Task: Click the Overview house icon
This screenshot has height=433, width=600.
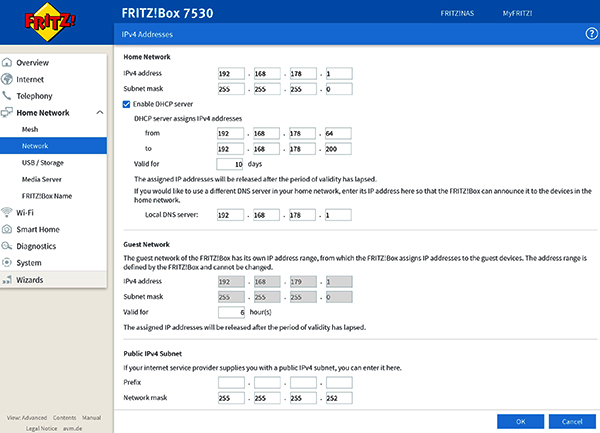Action: click(7, 62)
